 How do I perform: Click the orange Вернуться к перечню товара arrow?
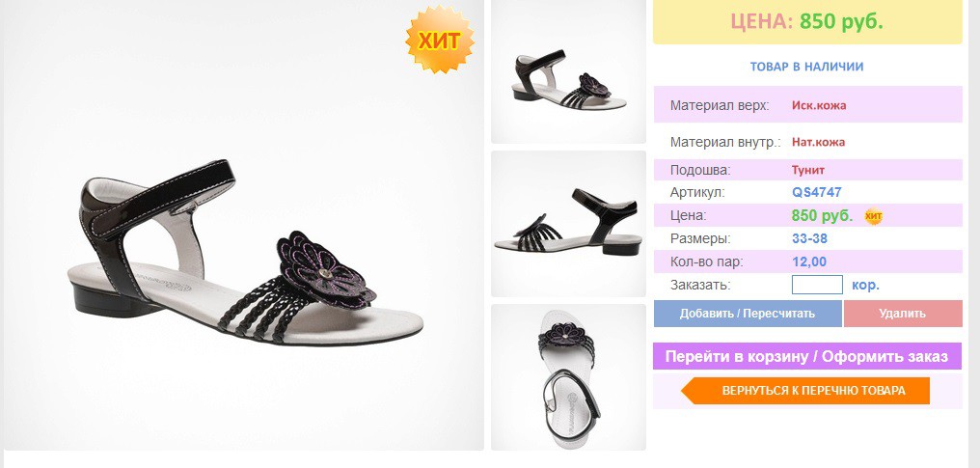click(805, 391)
